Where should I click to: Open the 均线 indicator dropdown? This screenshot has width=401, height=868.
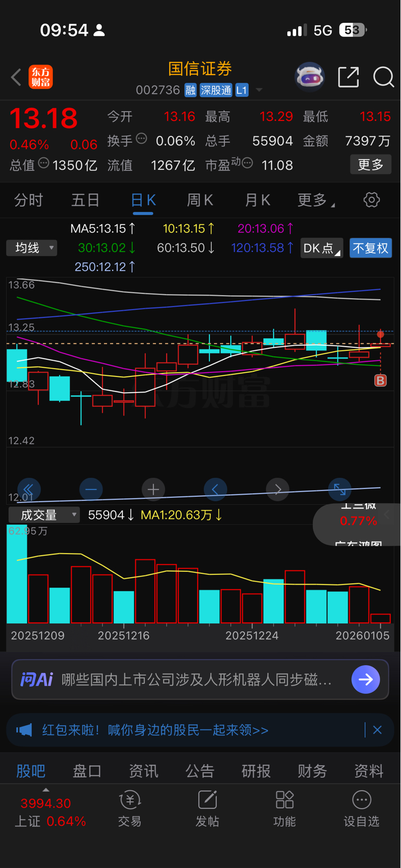coord(32,248)
